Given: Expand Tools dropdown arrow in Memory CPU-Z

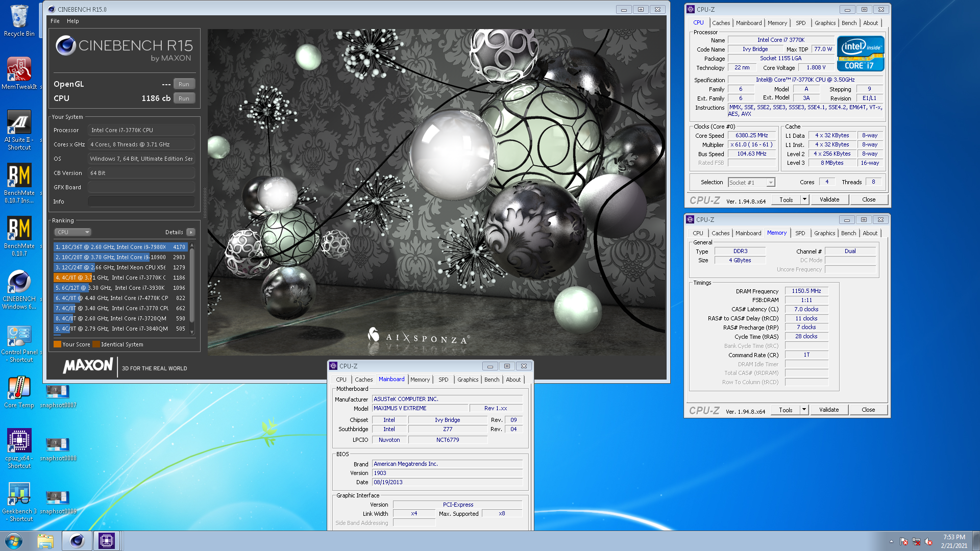Looking at the screenshot, I should click(804, 410).
